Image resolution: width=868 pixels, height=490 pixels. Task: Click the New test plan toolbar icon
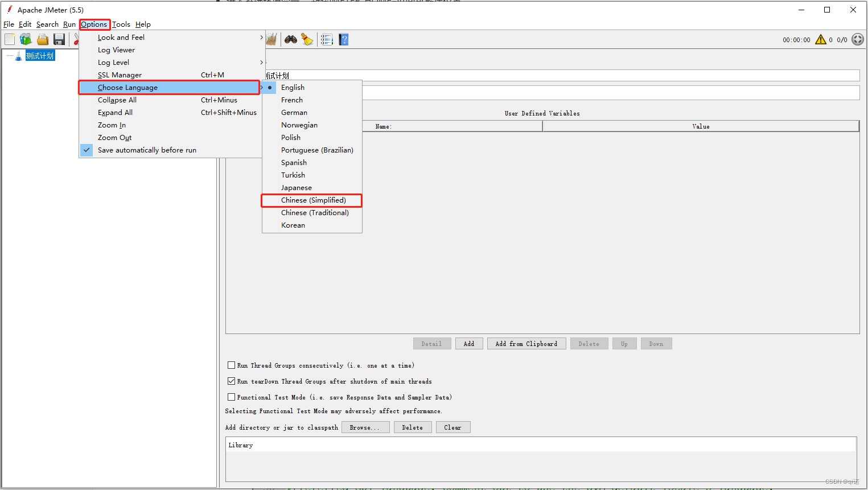click(10, 39)
